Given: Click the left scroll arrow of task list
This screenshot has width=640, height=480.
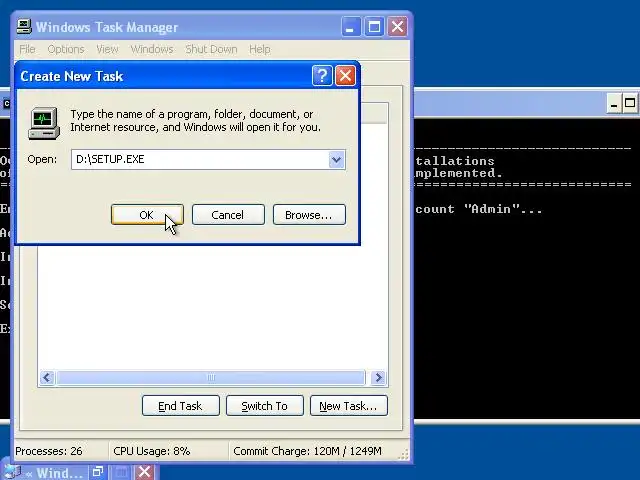Looking at the screenshot, I should tap(47, 378).
